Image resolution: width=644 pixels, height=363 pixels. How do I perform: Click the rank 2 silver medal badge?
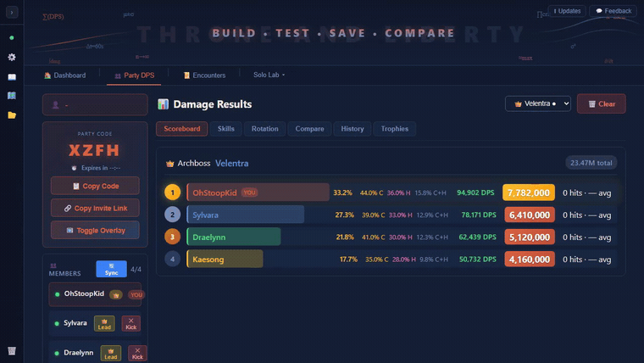tap(173, 215)
